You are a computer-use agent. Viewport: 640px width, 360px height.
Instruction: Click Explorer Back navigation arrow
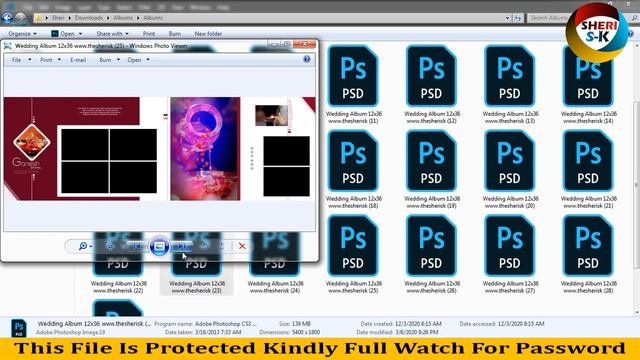pyautogui.click(x=7, y=18)
